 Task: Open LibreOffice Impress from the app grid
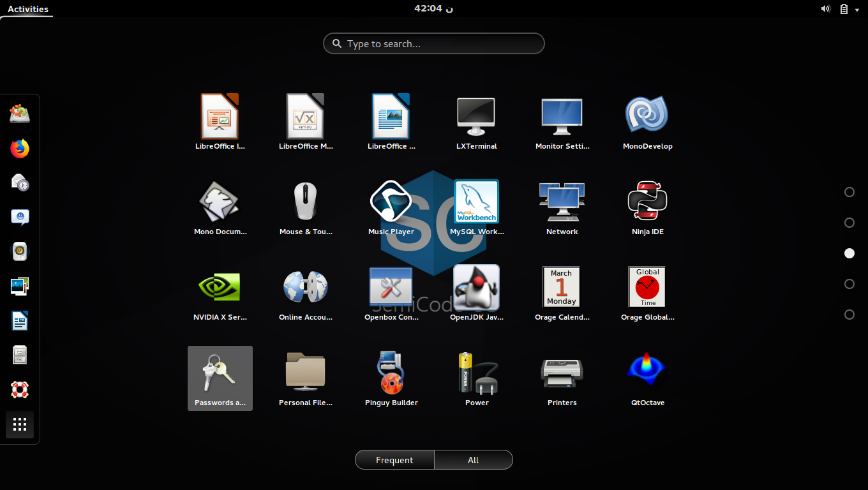[220, 121]
